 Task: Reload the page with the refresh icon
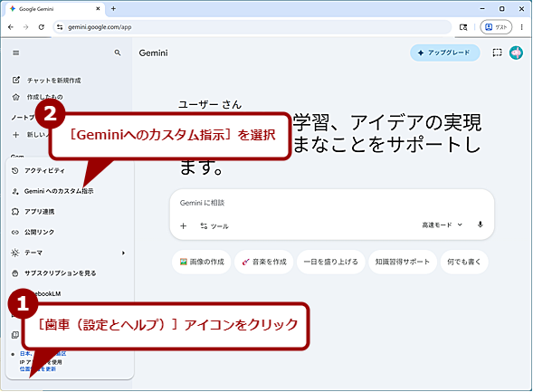pyautogui.click(x=41, y=27)
